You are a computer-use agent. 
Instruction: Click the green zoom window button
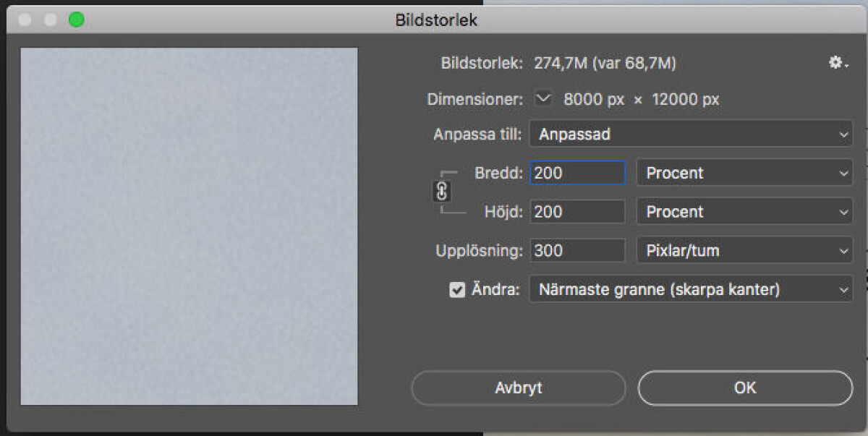(x=76, y=20)
